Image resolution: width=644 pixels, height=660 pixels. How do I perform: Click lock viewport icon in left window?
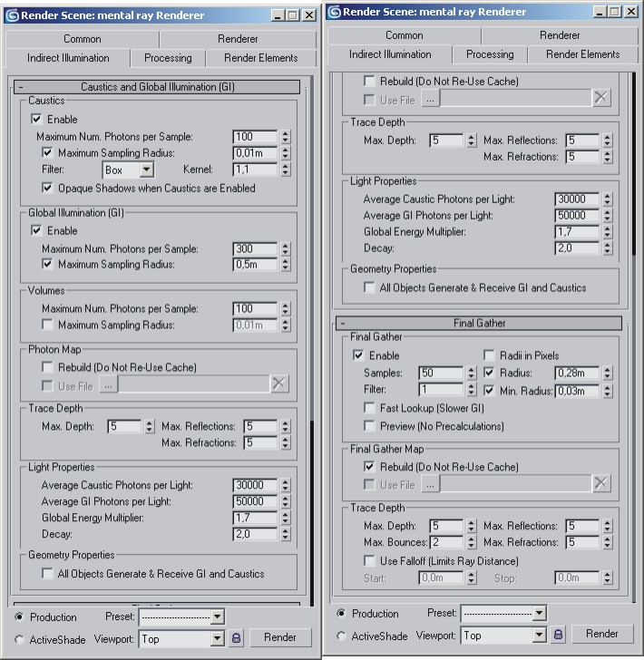[237, 638]
